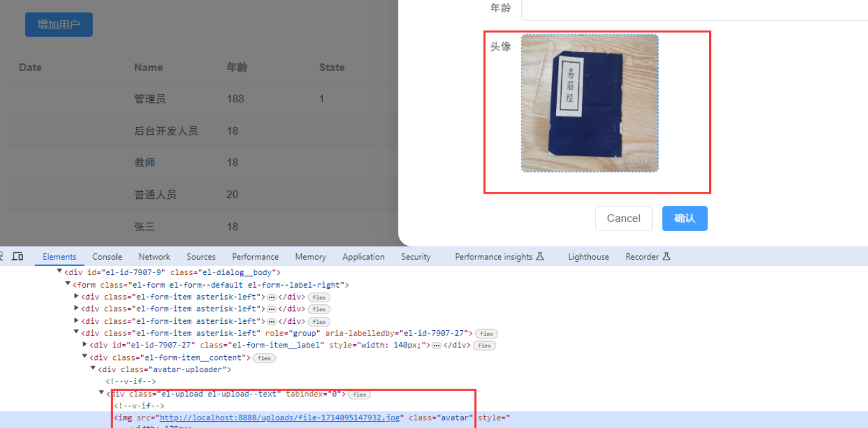Click the 头像 form label
Image resolution: width=868 pixels, height=428 pixels.
[x=501, y=46]
